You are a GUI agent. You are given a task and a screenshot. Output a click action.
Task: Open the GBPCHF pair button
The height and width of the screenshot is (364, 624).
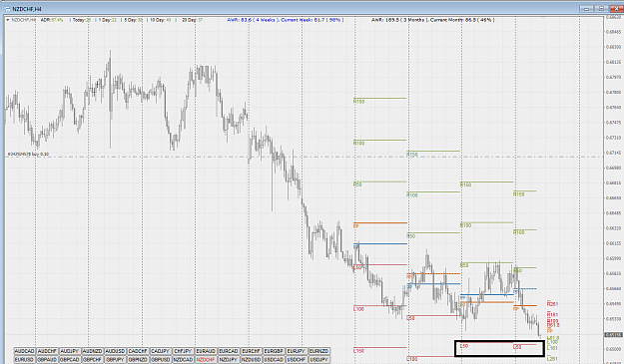point(92,360)
